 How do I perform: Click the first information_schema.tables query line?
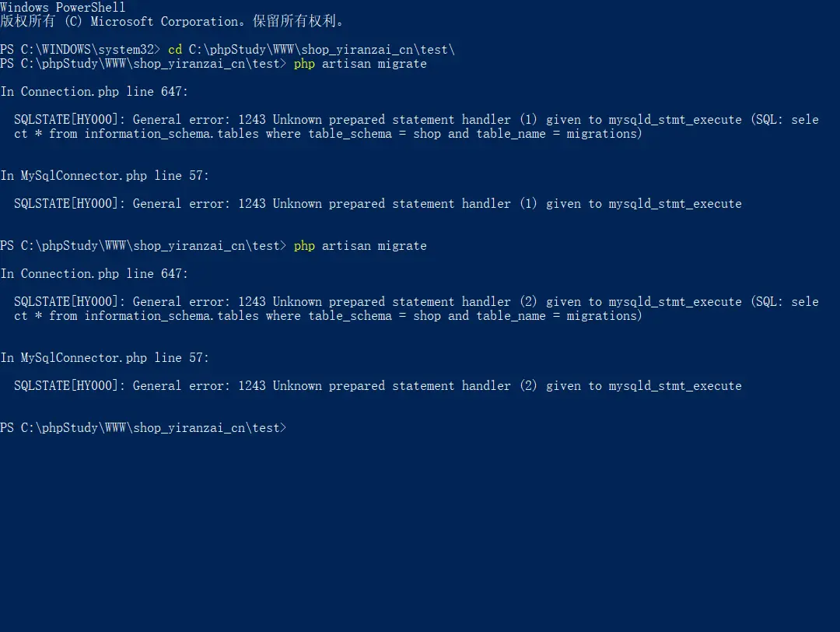[328, 134]
